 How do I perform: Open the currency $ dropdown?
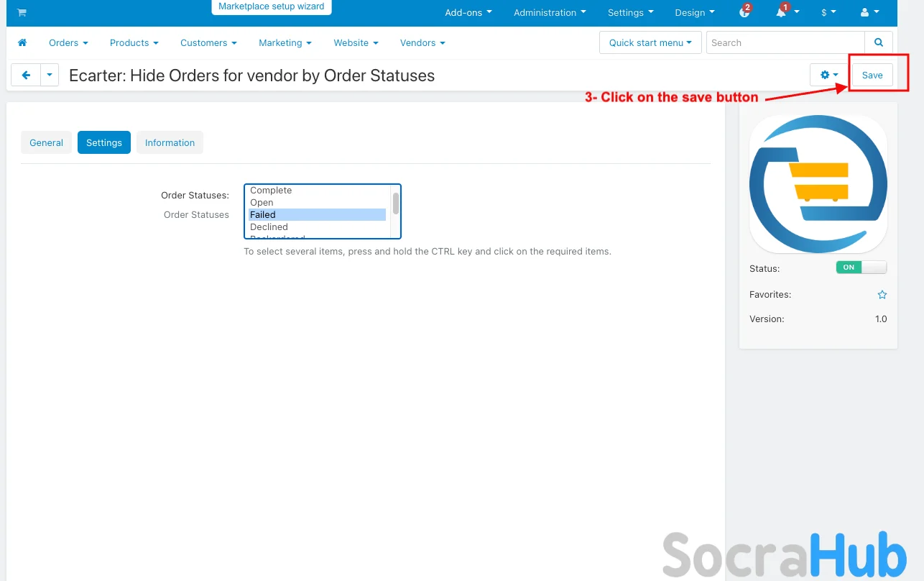[828, 12]
